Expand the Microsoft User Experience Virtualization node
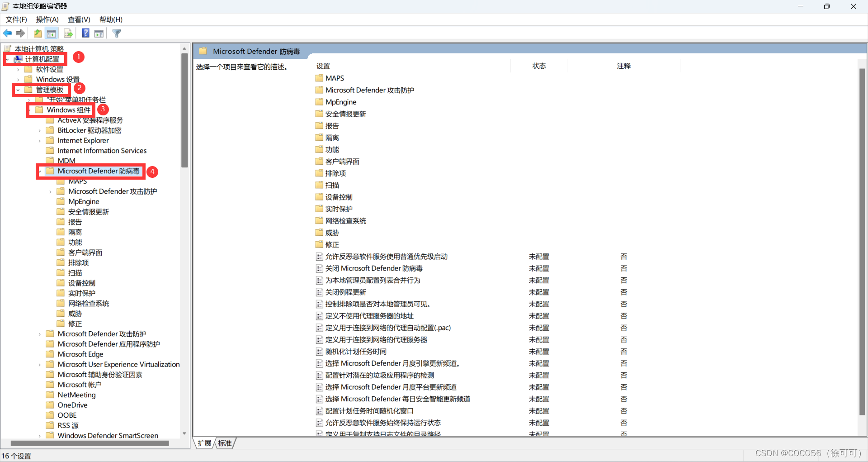This screenshot has height=462, width=868. click(x=40, y=364)
